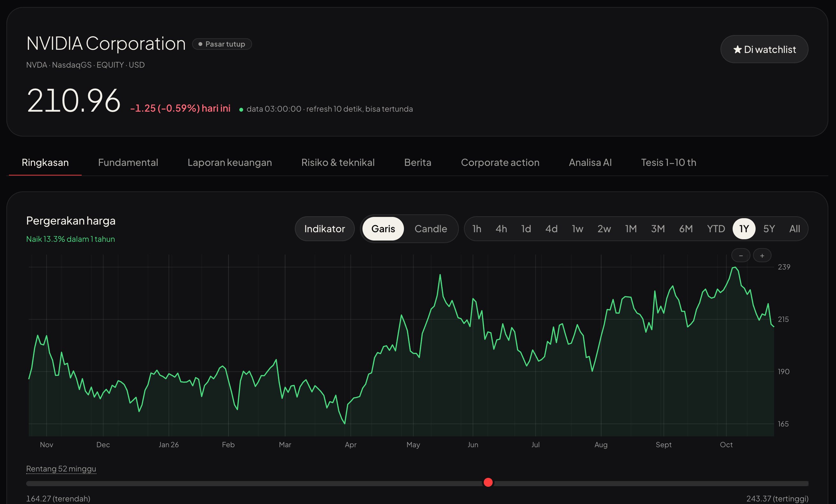Select the 2w timeframe

coord(604,229)
